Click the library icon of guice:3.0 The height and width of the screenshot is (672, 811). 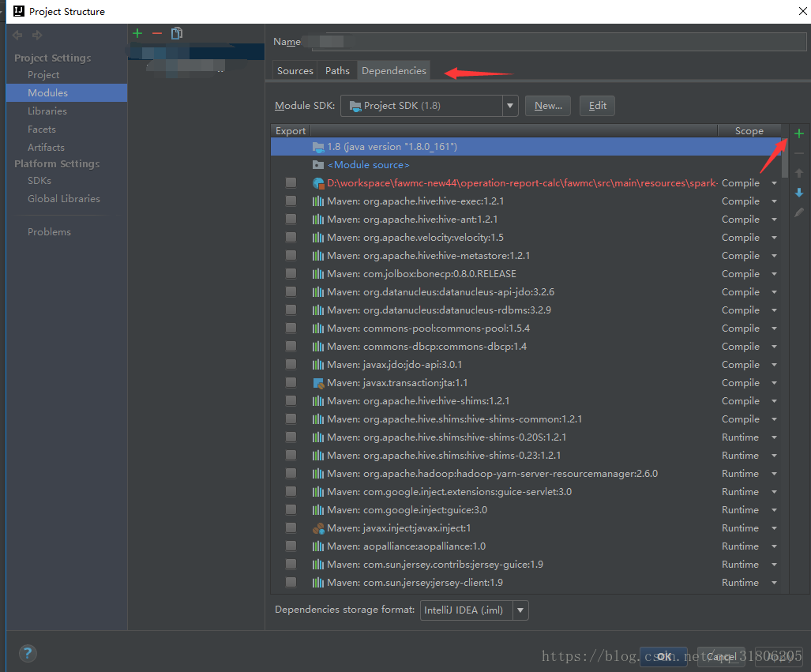coord(318,510)
